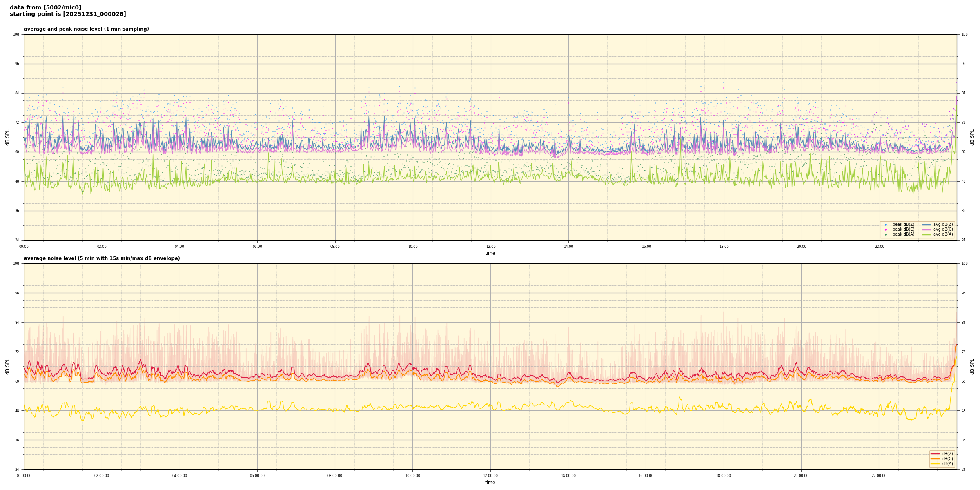The image size is (980, 490).
Task: Click the 96 tick on upper chart's right axis
Action: tap(963, 64)
